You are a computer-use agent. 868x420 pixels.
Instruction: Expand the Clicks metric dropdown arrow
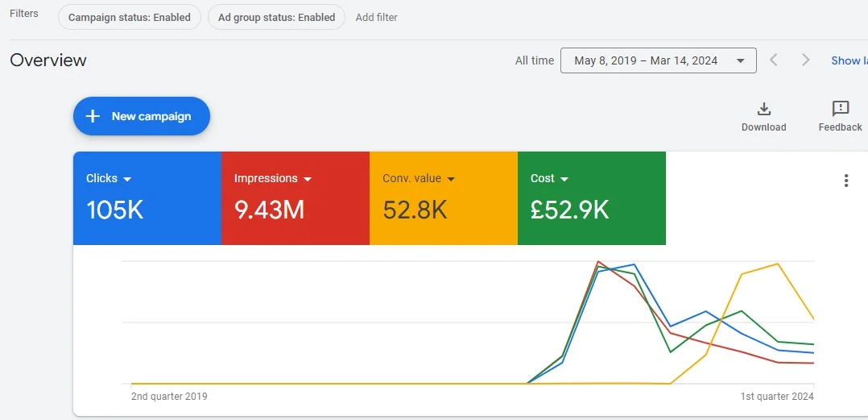pyautogui.click(x=127, y=179)
